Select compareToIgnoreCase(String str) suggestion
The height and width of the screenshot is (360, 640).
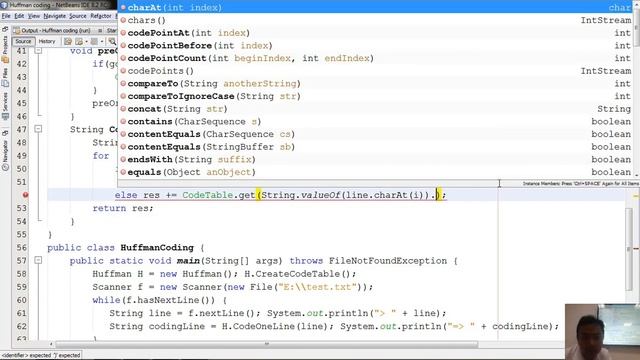[x=376, y=96]
